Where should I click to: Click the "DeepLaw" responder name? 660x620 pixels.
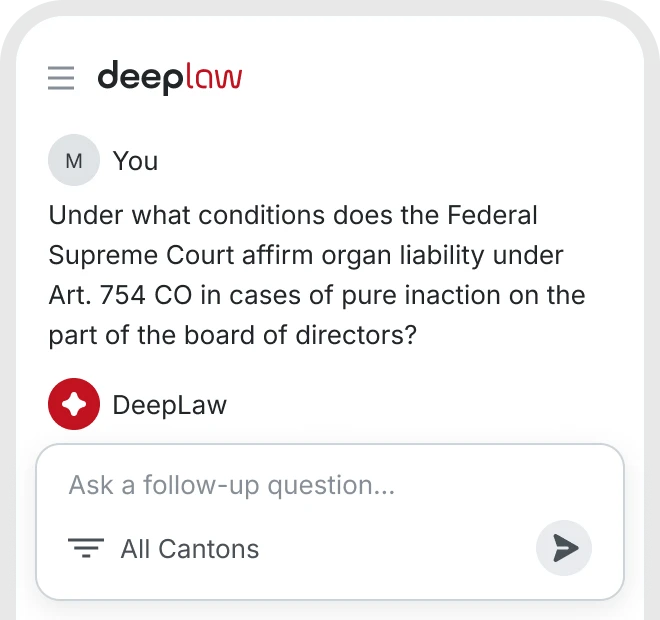pyautogui.click(x=169, y=405)
